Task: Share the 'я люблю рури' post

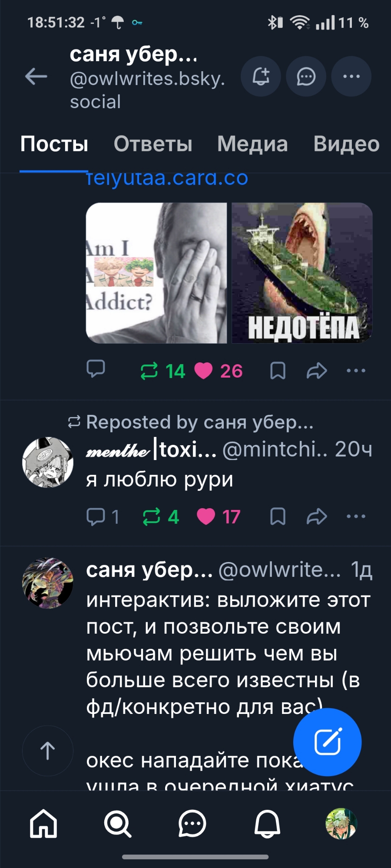Action: pos(317,516)
